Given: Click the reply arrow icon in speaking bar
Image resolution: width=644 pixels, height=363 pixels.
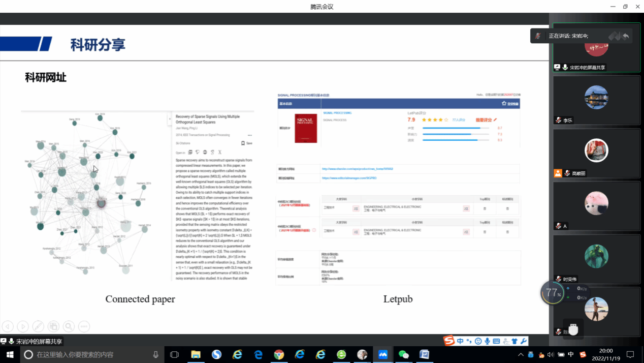Looking at the screenshot, I should [626, 36].
